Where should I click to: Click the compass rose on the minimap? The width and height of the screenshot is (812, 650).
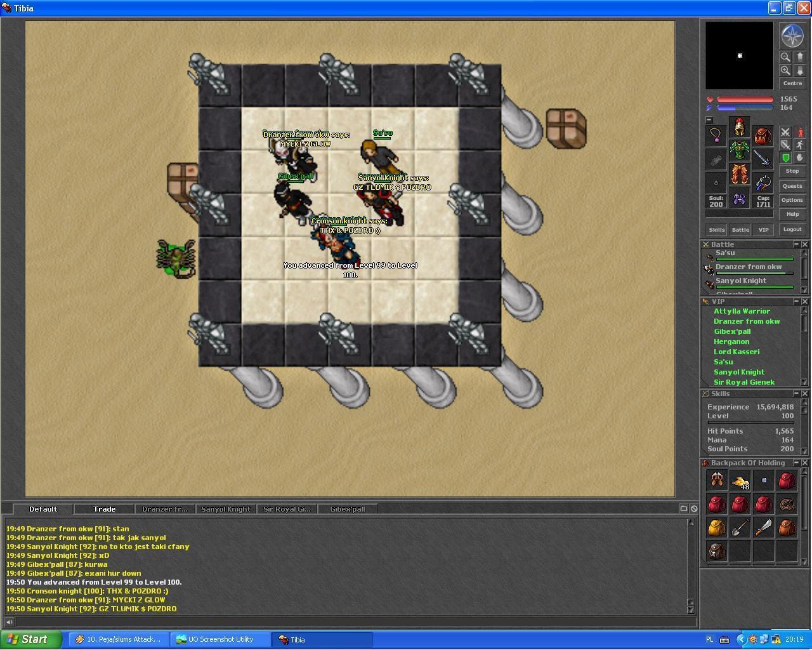coord(792,36)
